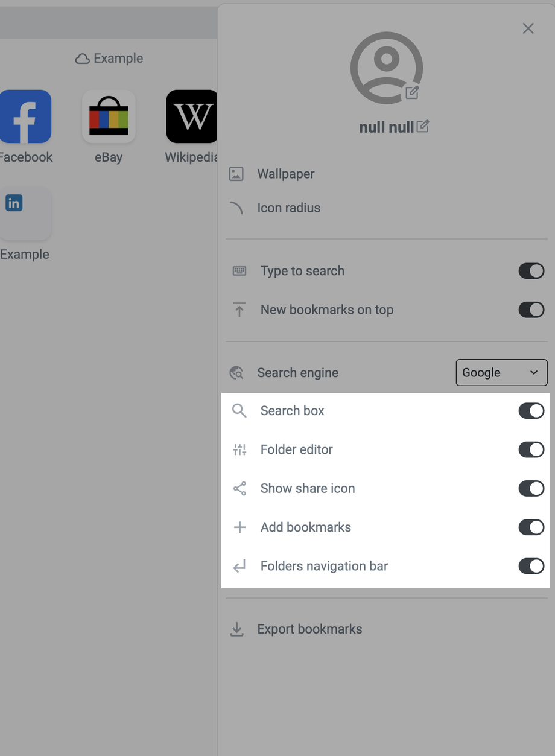
Task: Open the Search engine Google dropdown
Action: 501,372
